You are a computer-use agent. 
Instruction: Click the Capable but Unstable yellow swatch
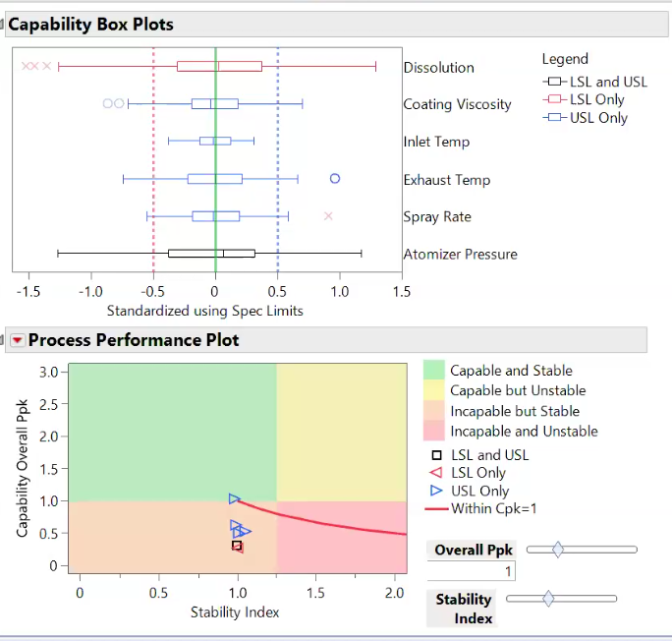tap(433, 390)
